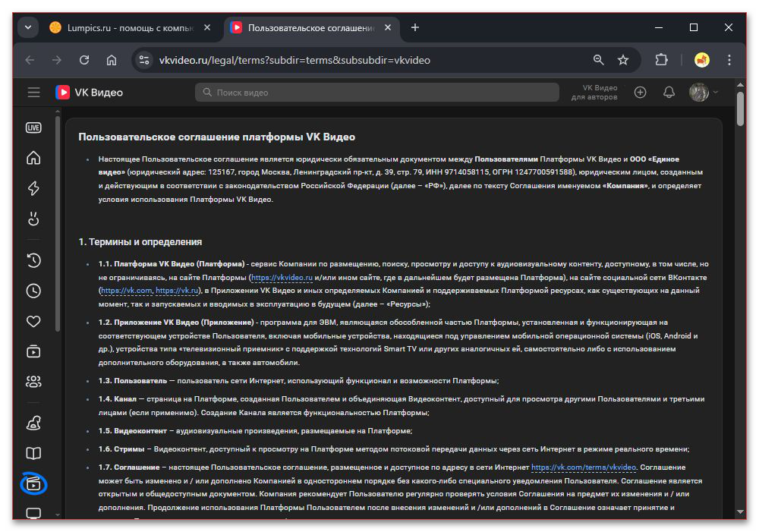This screenshot has height=532, width=759.
Task: Go to Home via sidebar house icon
Action: click(33, 158)
